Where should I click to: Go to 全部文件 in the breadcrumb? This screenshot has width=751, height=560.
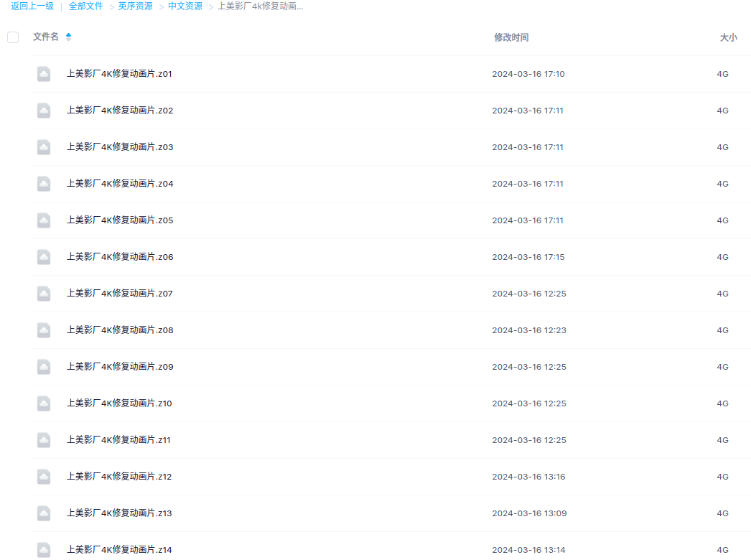(x=85, y=6)
